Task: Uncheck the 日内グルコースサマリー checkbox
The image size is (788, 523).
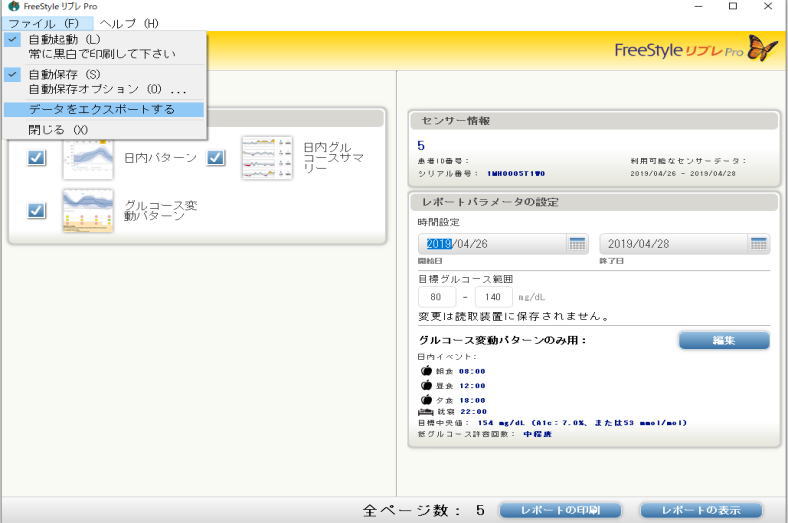Action: 215,158
